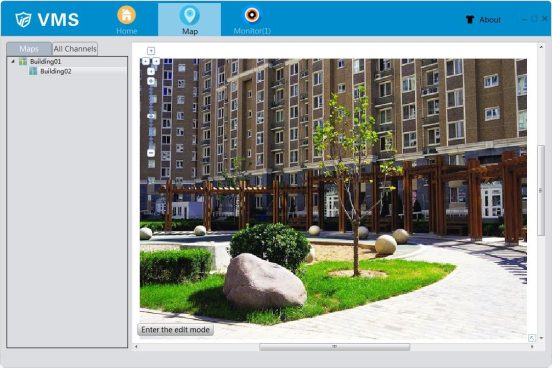
Task: Click the horizontal scrollbar's right arrow
Action: [x=532, y=347]
